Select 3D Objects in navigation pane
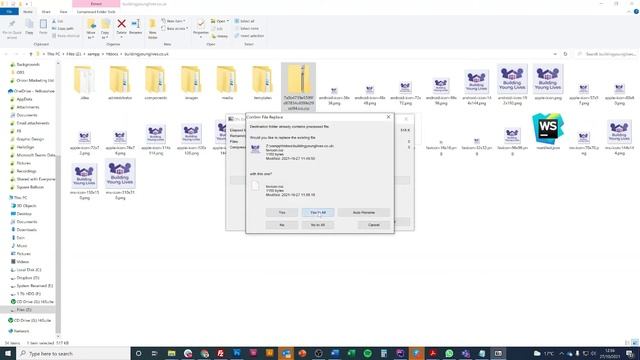 pos(26,206)
